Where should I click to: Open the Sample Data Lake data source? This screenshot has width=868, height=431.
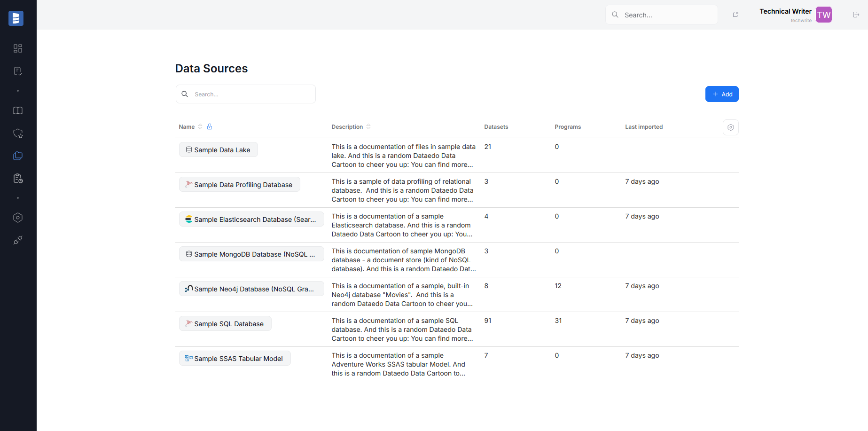pyautogui.click(x=222, y=150)
